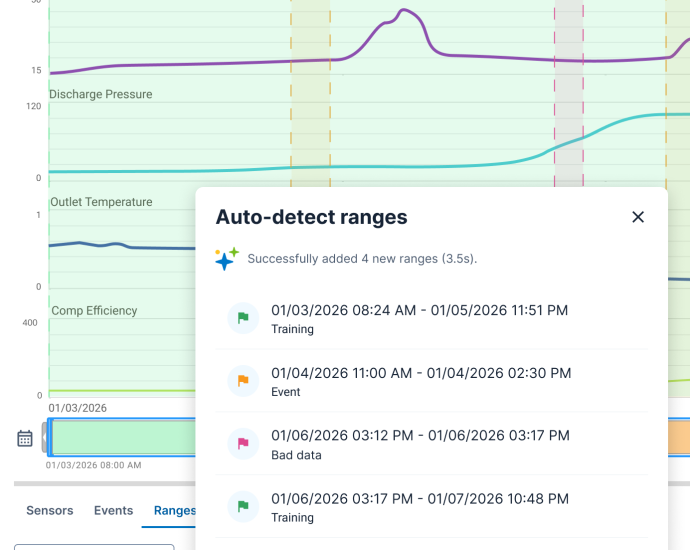Click the green flag on first Training range
The image size is (690, 550).
(x=243, y=318)
